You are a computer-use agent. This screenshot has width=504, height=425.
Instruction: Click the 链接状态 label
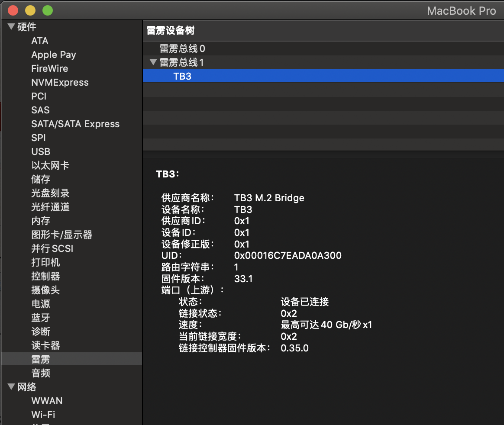(x=200, y=313)
